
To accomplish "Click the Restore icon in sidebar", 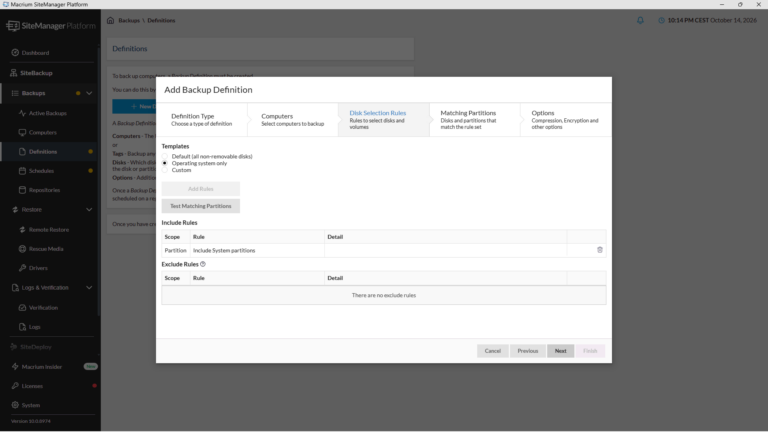I will (15, 210).
